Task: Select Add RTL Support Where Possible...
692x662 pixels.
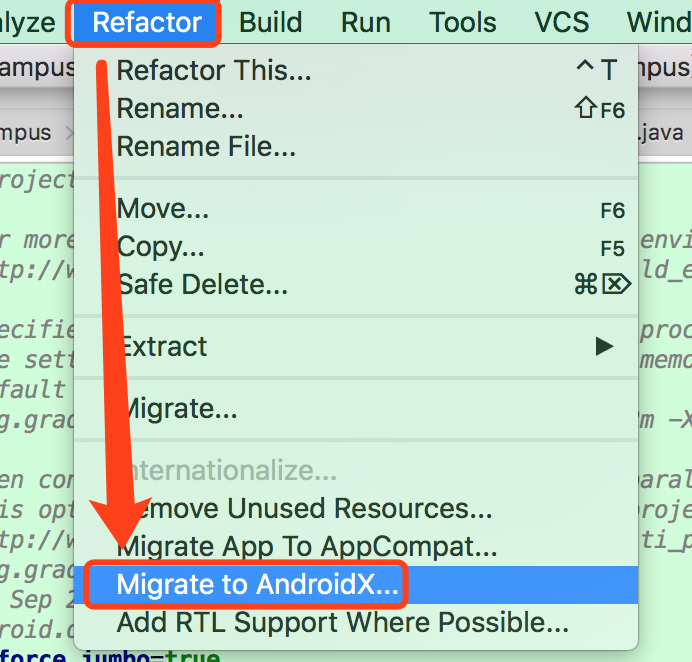Action: coord(343,623)
